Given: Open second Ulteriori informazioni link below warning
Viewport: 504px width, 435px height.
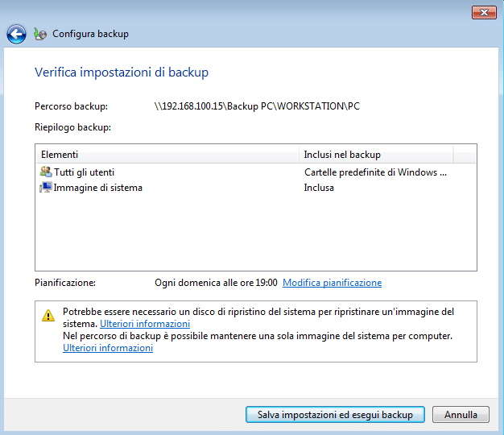Looking at the screenshot, I should click(x=108, y=348).
